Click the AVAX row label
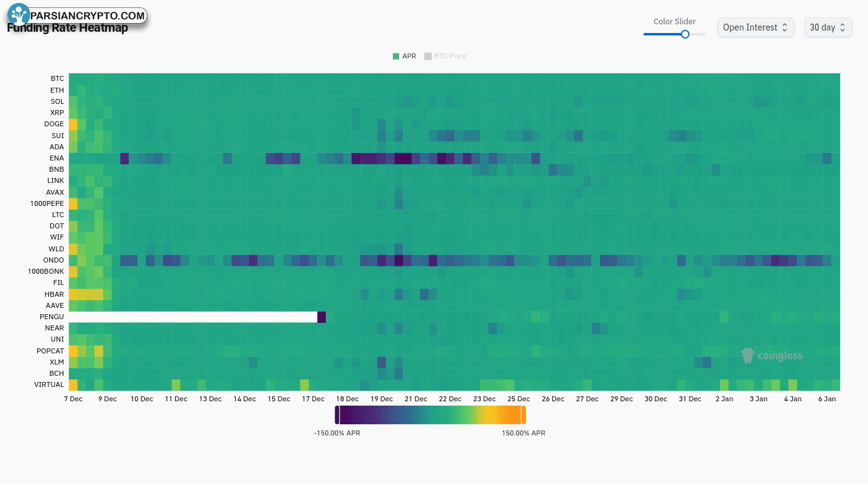 (x=55, y=192)
